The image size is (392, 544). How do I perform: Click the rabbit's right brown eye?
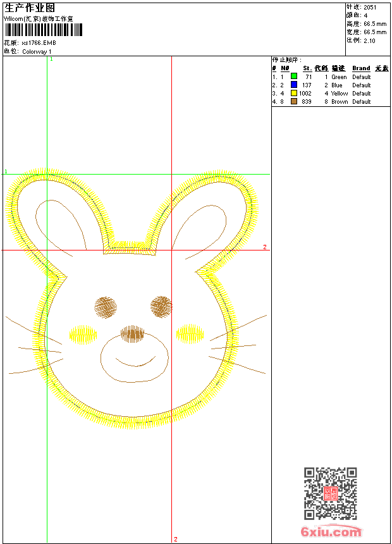pyautogui.click(x=161, y=306)
